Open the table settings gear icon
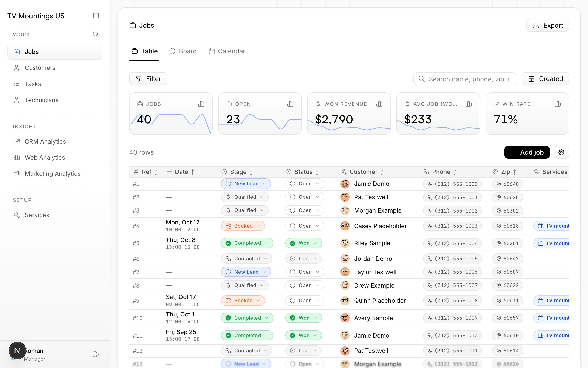The image size is (588, 368). [x=561, y=152]
